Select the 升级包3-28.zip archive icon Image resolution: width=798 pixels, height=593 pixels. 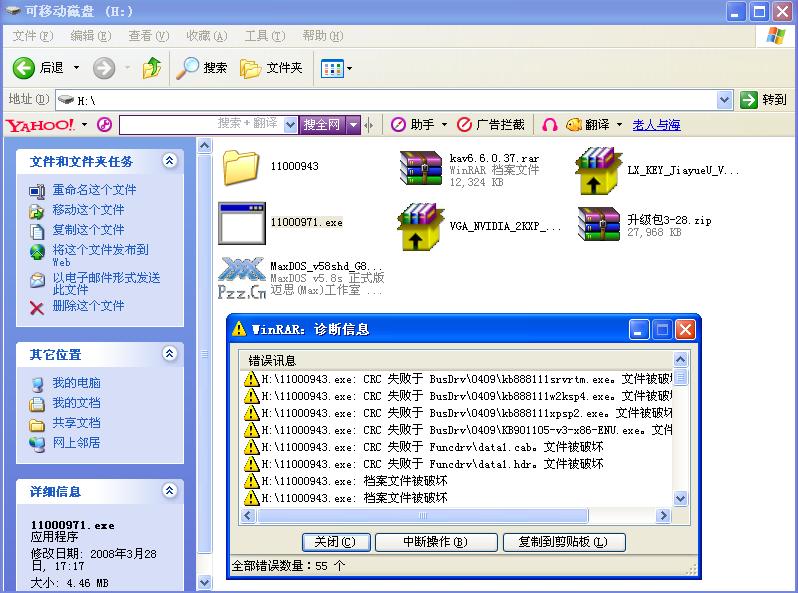(598, 224)
